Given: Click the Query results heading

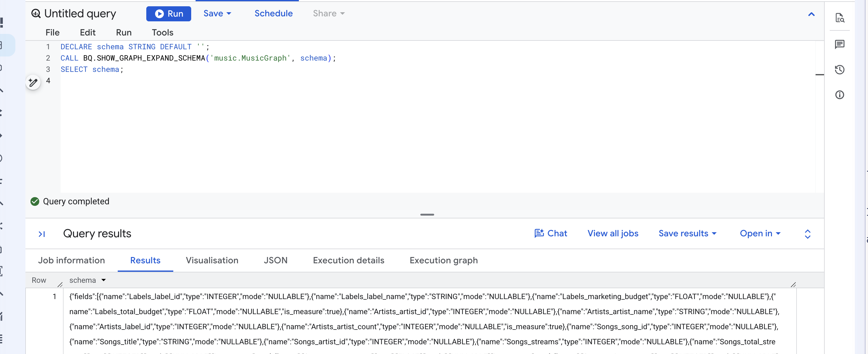Looking at the screenshot, I should [x=97, y=233].
